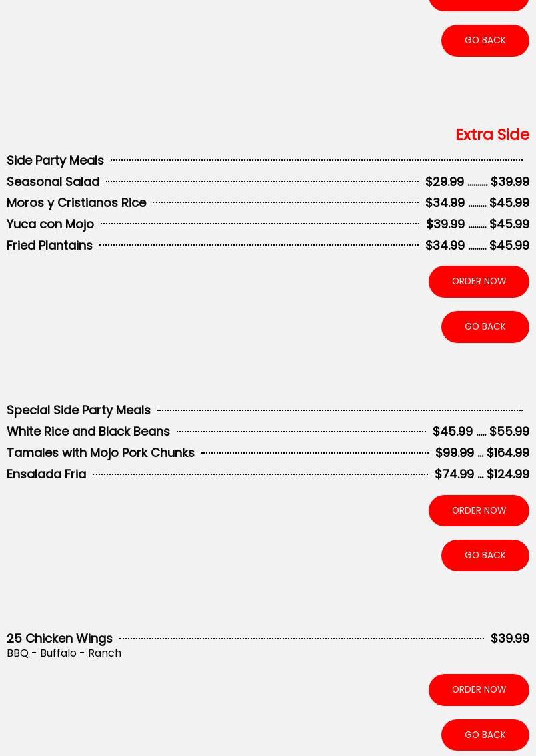536x756 pixels.
Task: Order the 25 Chicken Wings with ORDER NOW
Action: point(479,689)
